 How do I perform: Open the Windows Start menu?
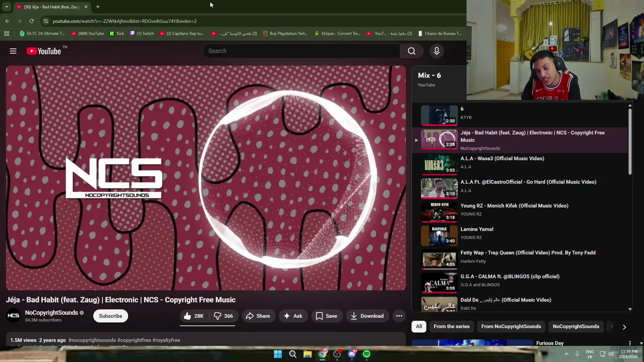click(x=278, y=354)
